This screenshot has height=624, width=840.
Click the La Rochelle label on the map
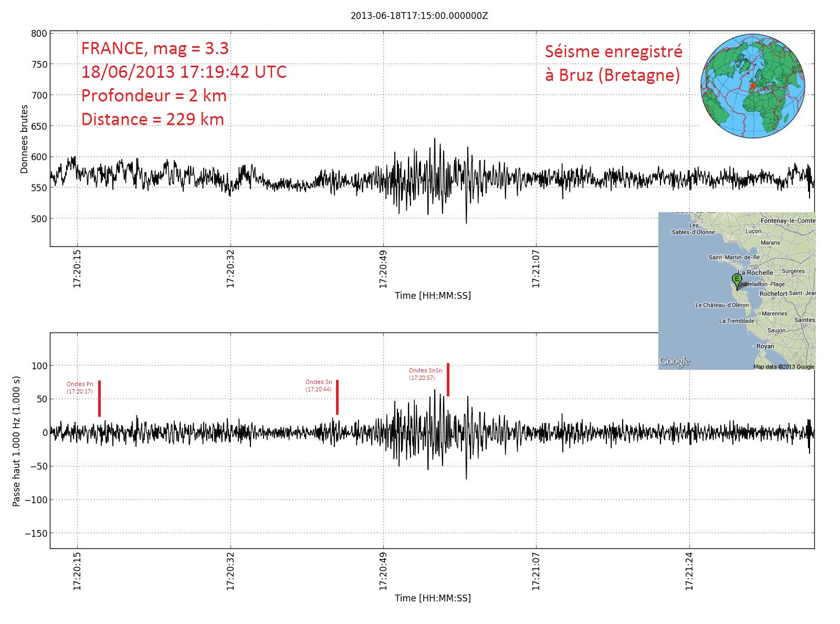pos(757,273)
